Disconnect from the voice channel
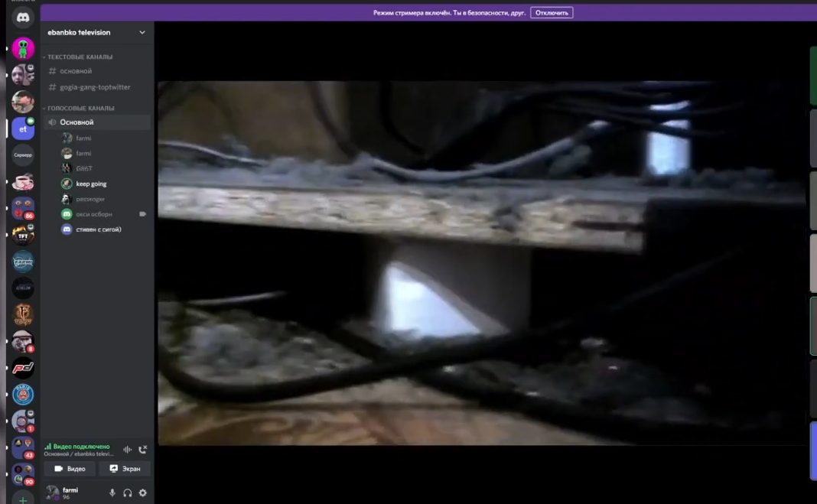The height and width of the screenshot is (504, 817). pos(142,450)
